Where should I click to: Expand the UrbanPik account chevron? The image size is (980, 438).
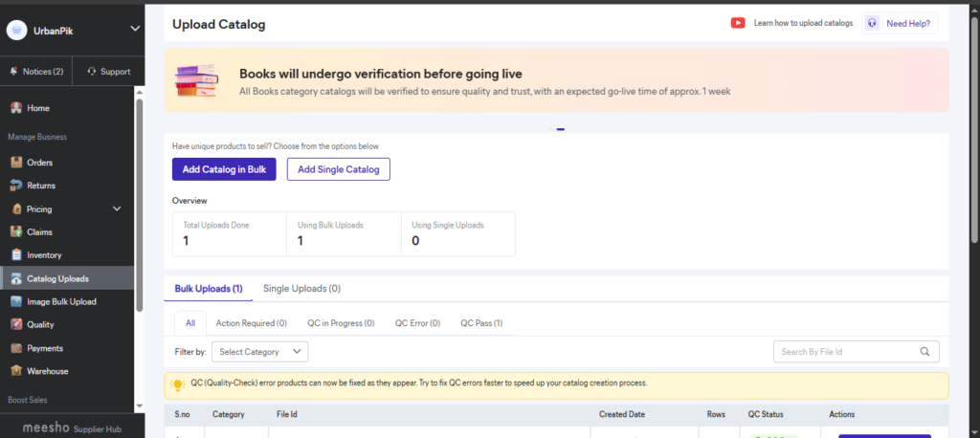pos(134,29)
